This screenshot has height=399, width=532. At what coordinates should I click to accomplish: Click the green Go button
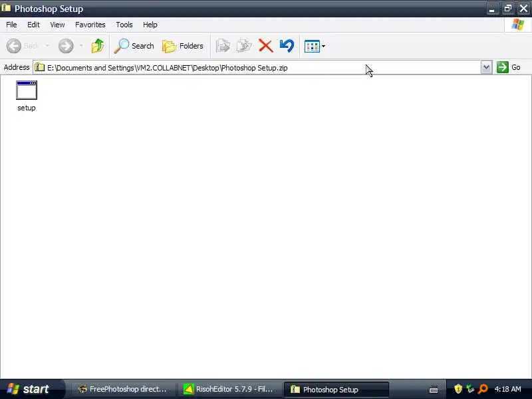[x=509, y=67]
